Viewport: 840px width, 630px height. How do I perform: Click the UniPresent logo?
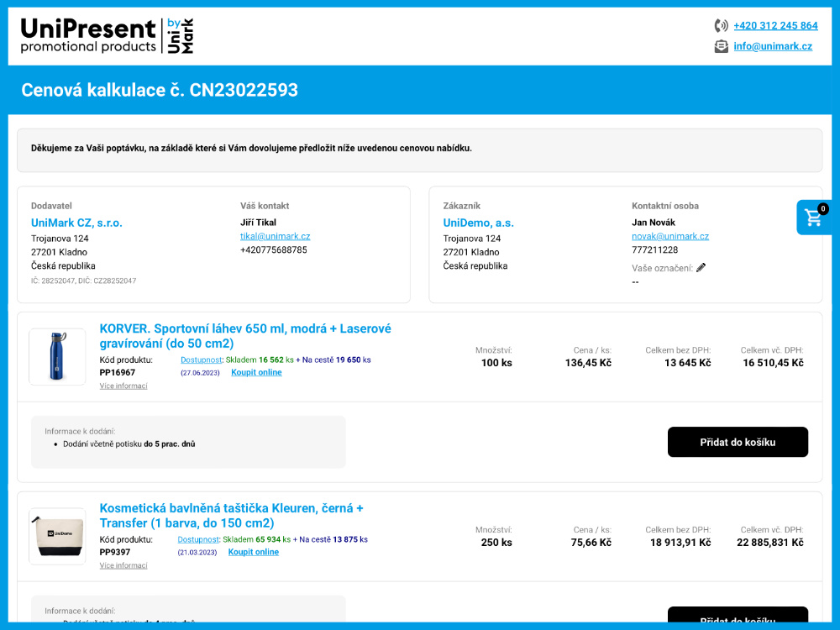pyautogui.click(x=107, y=36)
